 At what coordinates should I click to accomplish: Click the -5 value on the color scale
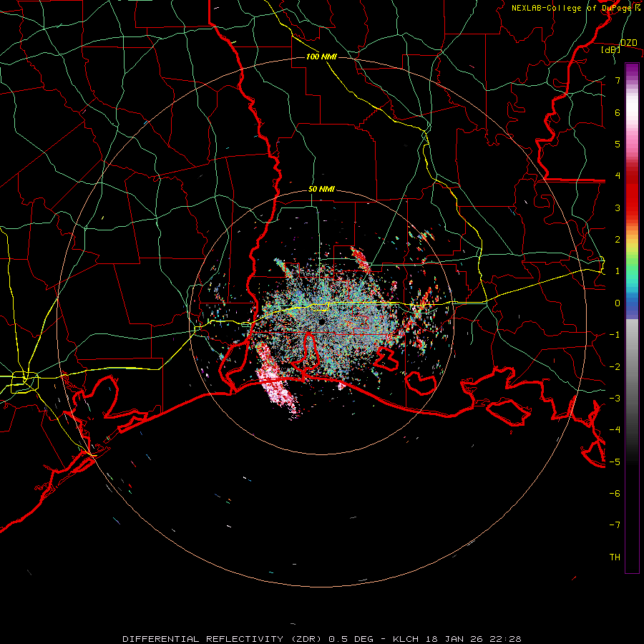[x=615, y=462]
